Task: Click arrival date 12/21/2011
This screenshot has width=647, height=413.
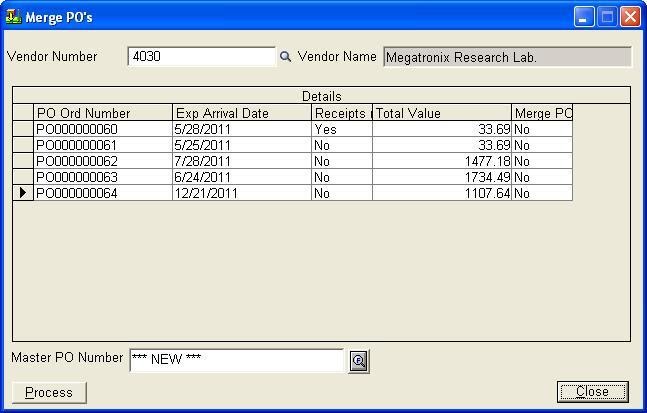Action: point(242,193)
